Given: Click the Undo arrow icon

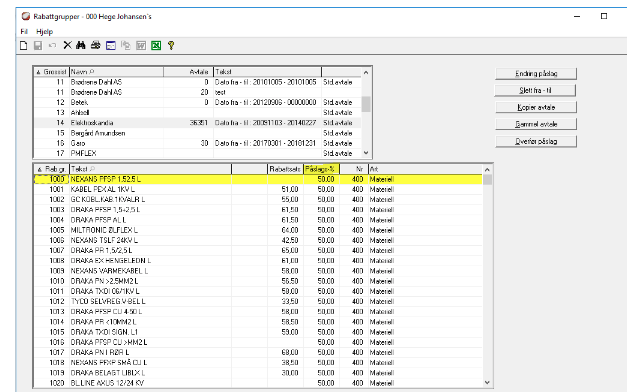Looking at the screenshot, I should click(x=52, y=45).
